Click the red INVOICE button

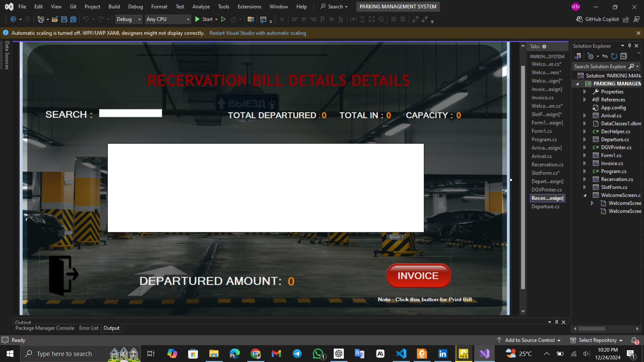click(x=418, y=276)
